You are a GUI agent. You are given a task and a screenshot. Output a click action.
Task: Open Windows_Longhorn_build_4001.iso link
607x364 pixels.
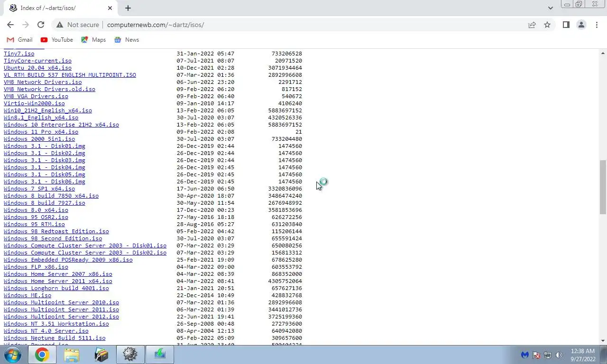pos(56,288)
